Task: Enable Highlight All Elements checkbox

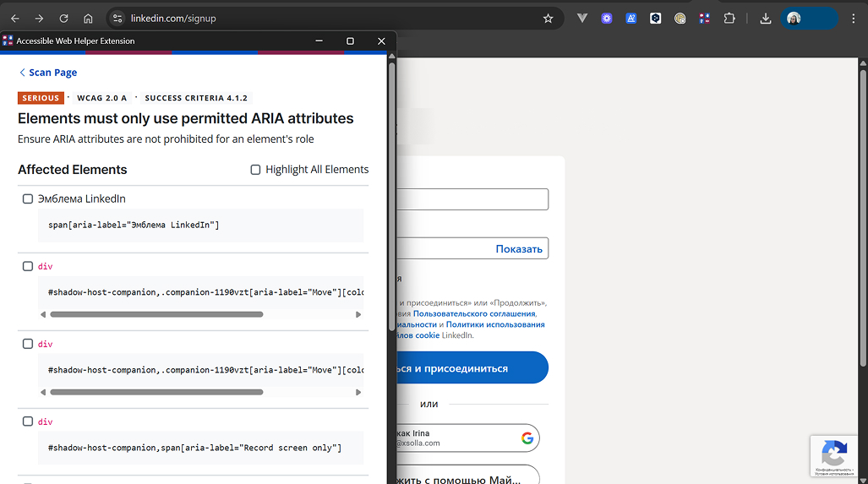Action: (x=255, y=170)
